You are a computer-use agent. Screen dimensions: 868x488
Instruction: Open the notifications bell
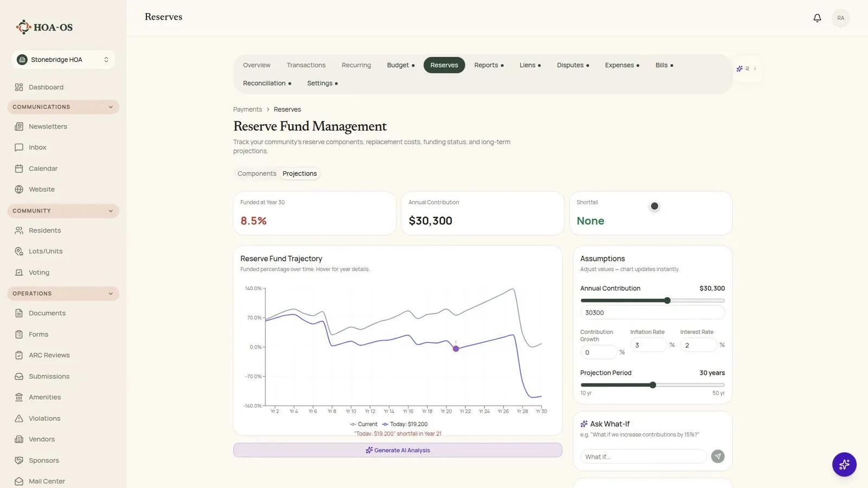coord(817,18)
